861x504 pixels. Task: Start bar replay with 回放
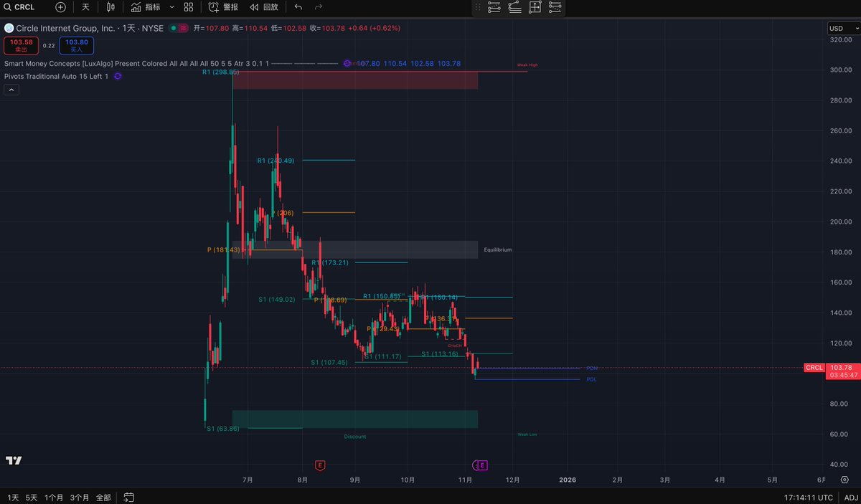click(263, 7)
